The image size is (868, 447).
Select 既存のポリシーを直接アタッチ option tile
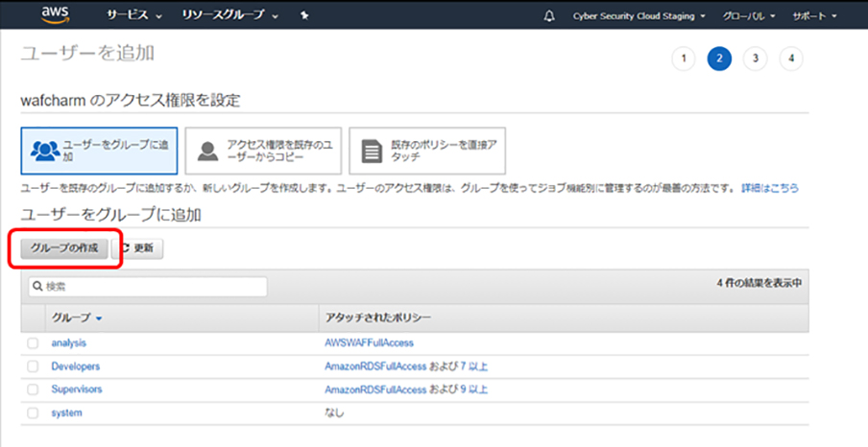(x=426, y=150)
